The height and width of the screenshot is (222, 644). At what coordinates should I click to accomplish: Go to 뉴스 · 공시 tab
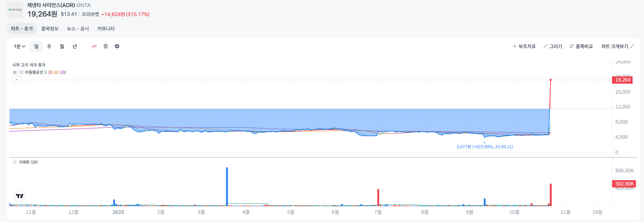[x=78, y=29]
